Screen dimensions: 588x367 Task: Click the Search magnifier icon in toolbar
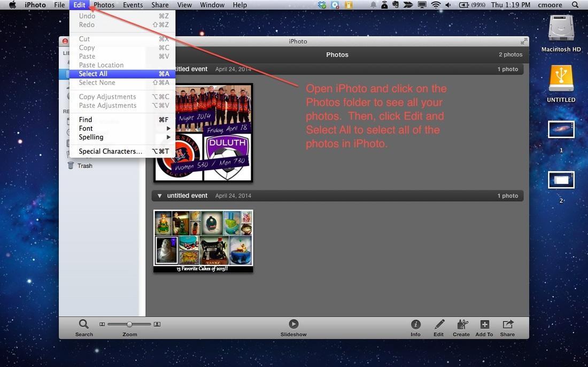[84, 324]
